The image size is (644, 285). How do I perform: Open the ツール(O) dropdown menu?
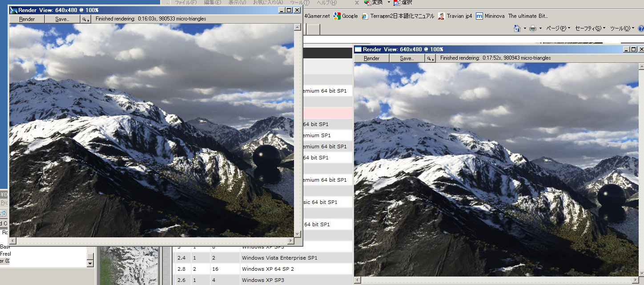coord(622,28)
